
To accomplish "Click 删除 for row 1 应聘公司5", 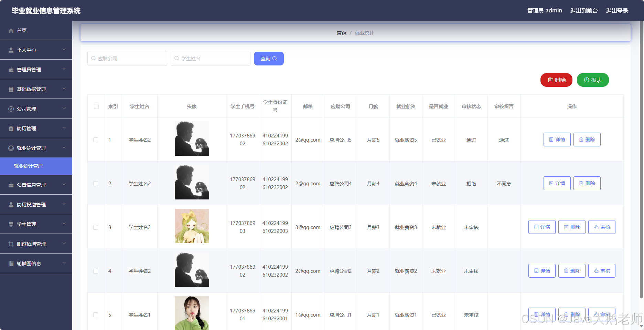I will point(587,140).
